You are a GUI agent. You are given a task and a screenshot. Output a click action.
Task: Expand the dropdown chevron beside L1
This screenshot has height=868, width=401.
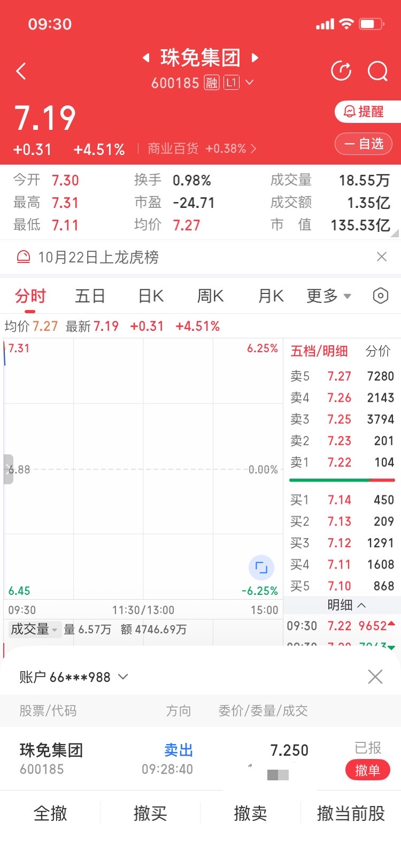(249, 83)
